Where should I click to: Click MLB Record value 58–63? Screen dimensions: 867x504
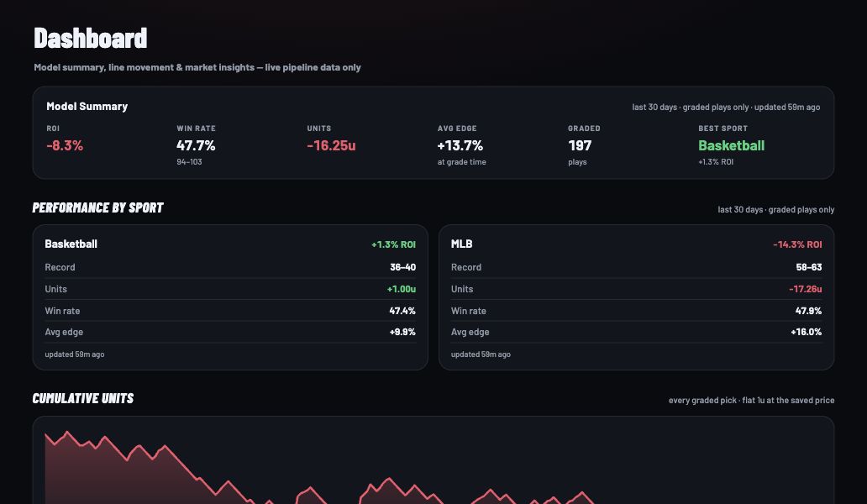click(x=809, y=267)
